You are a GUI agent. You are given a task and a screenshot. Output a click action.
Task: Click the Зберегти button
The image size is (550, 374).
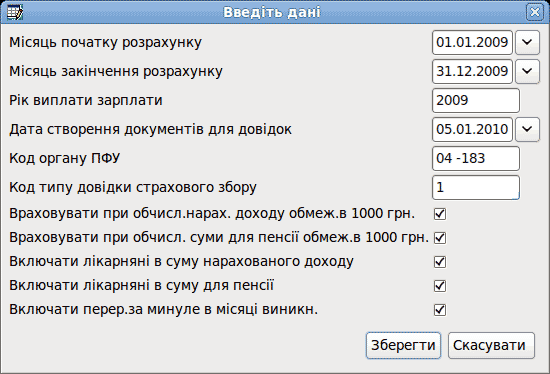(403, 346)
